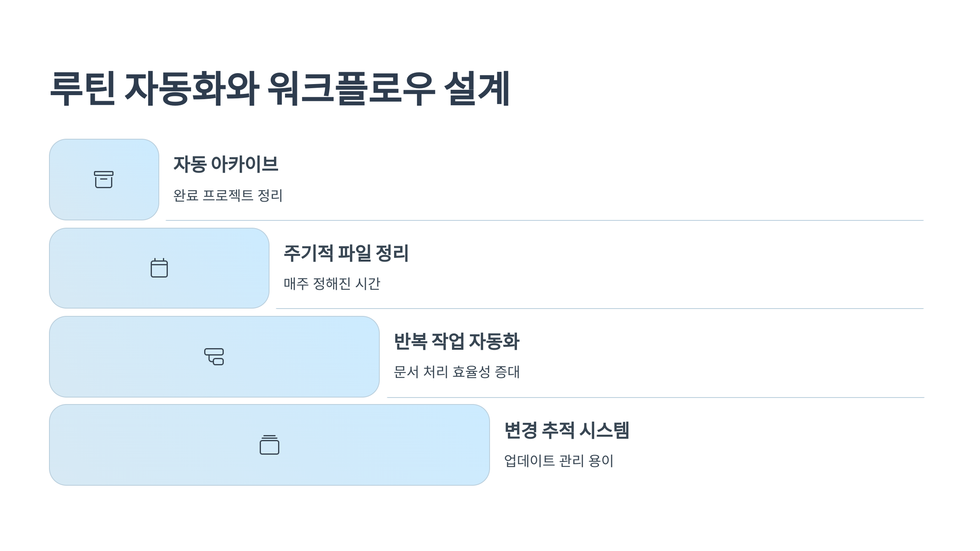Click the 변경 추적 시스템 heading
The height and width of the screenshot is (551, 980).
coord(567,430)
